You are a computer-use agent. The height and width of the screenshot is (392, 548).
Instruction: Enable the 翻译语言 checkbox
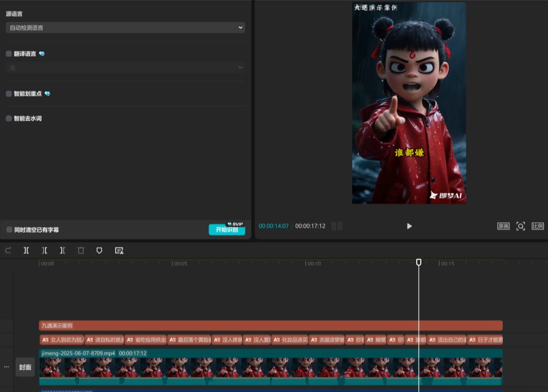(9, 54)
